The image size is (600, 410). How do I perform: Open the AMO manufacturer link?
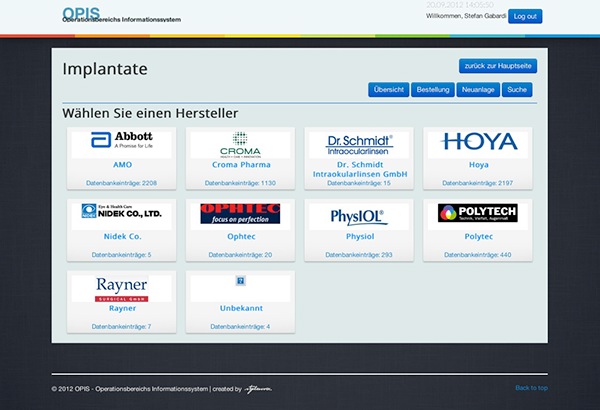[122, 165]
